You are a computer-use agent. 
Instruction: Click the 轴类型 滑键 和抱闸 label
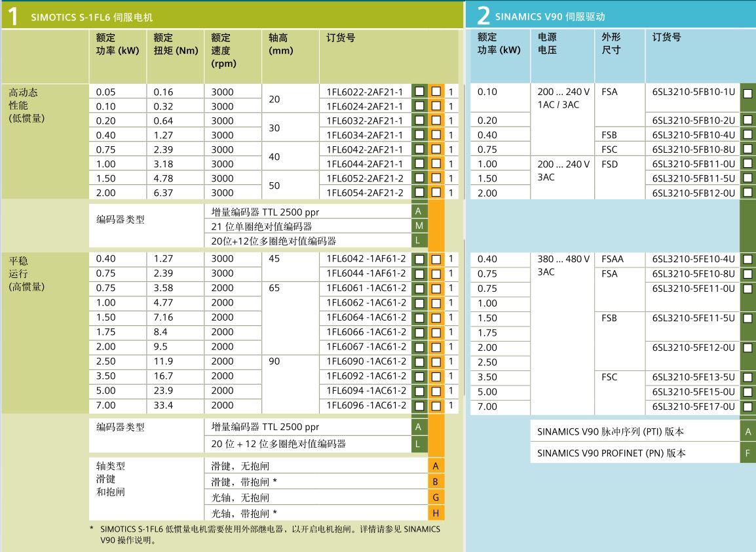(111, 479)
